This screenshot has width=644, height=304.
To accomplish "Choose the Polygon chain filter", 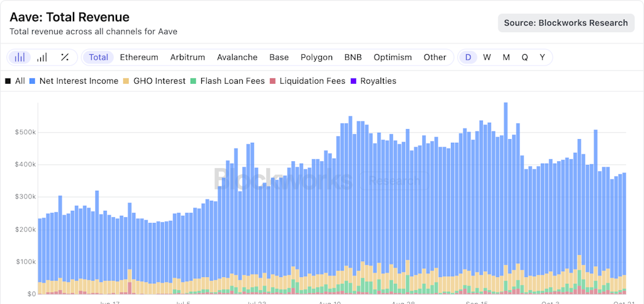I will pos(316,57).
